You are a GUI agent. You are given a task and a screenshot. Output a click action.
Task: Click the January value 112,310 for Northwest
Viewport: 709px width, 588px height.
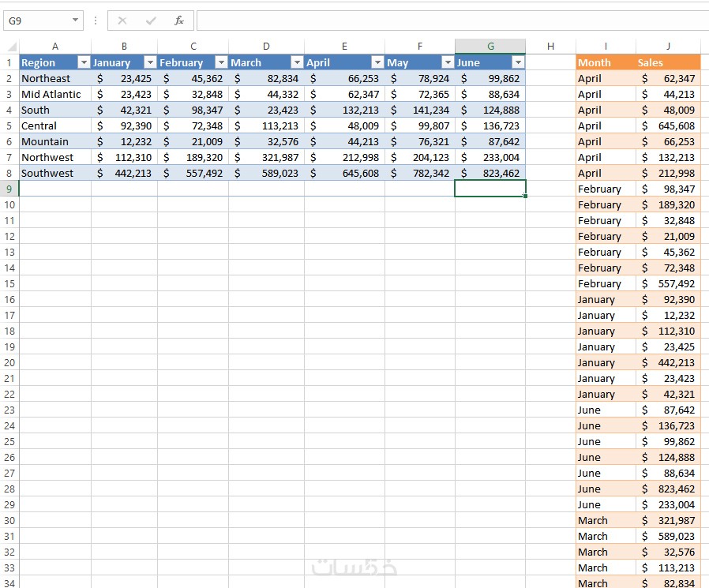(124, 157)
